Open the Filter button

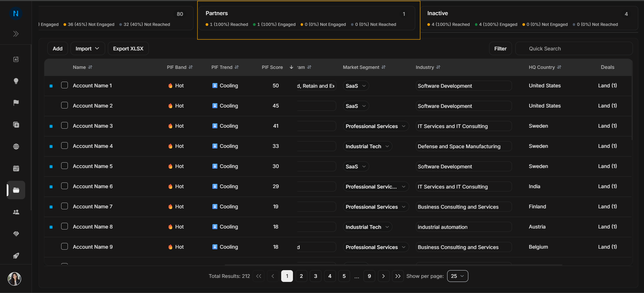click(x=500, y=48)
